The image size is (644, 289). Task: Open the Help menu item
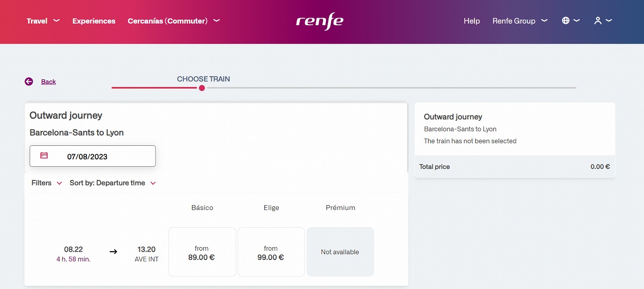[x=472, y=21]
